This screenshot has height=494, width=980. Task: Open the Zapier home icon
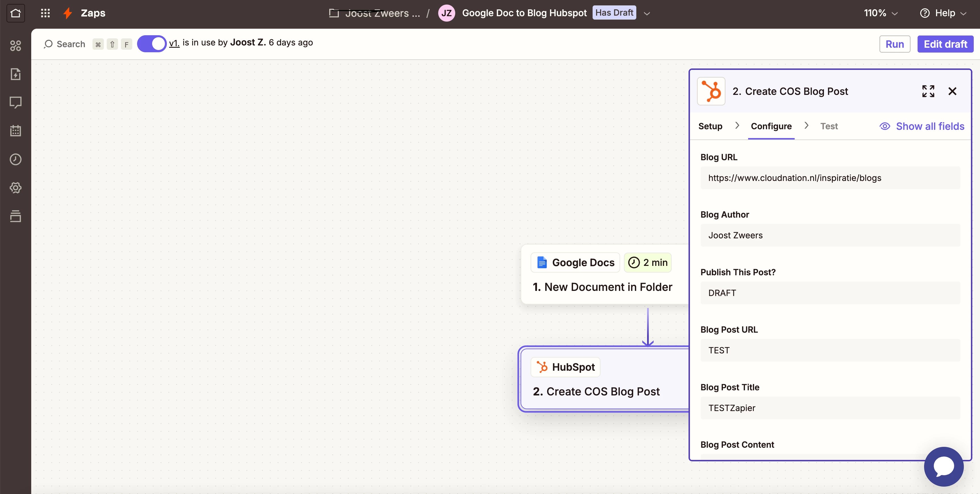(16, 13)
